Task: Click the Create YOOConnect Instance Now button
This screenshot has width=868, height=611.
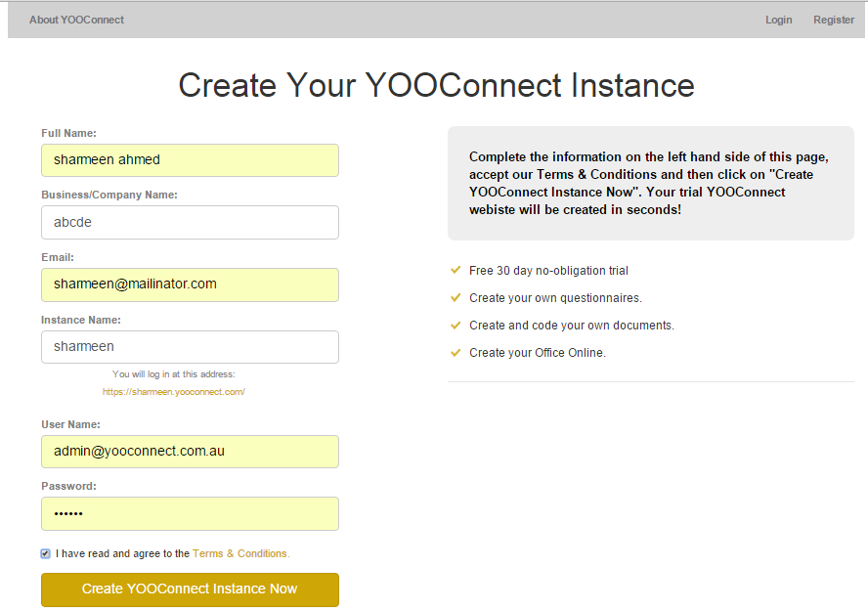Action: [190, 589]
